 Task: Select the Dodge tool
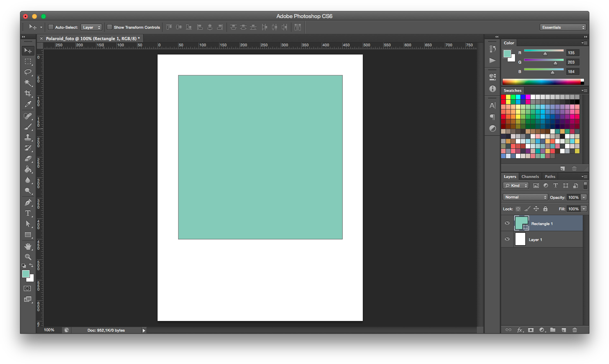click(x=28, y=191)
